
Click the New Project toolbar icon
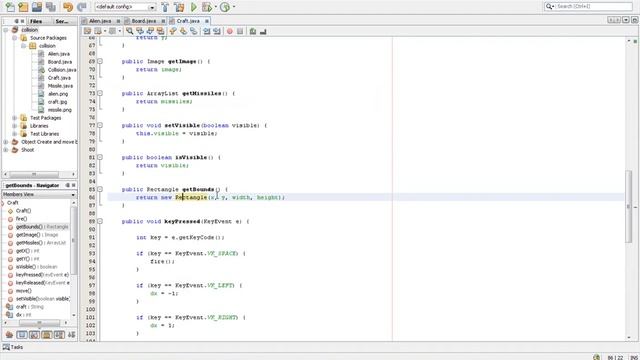click(23, 7)
